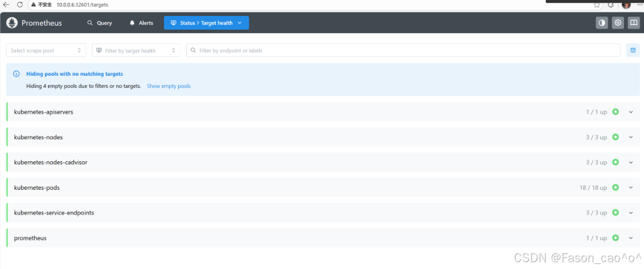Image resolution: width=644 pixels, height=269 pixels.
Task: Expand the kubernetes-nodes-cadvisor pool chevron
Action: (x=631, y=162)
